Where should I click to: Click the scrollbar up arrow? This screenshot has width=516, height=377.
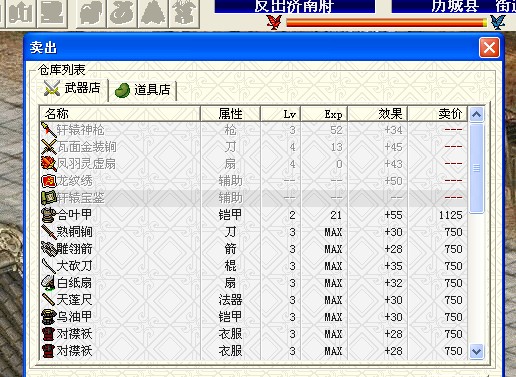tap(476, 115)
